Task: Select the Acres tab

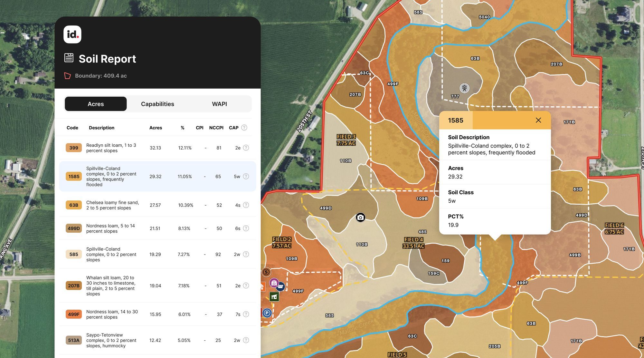Action: pos(96,104)
